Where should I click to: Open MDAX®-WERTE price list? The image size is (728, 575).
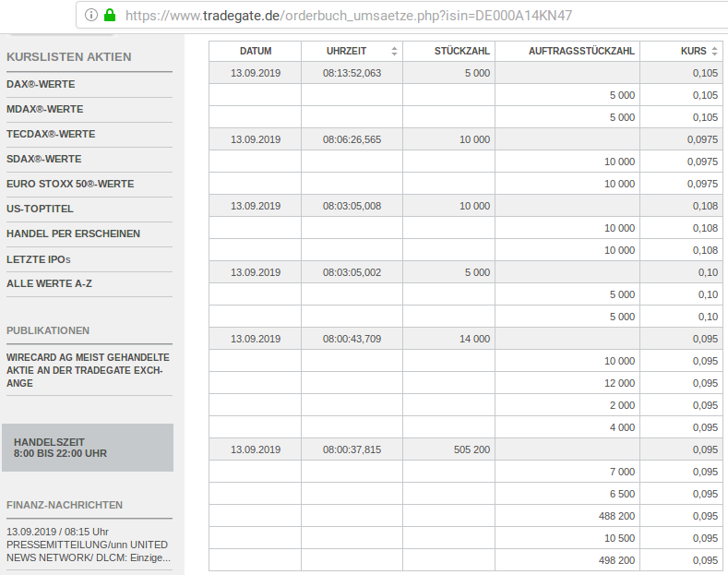point(45,109)
